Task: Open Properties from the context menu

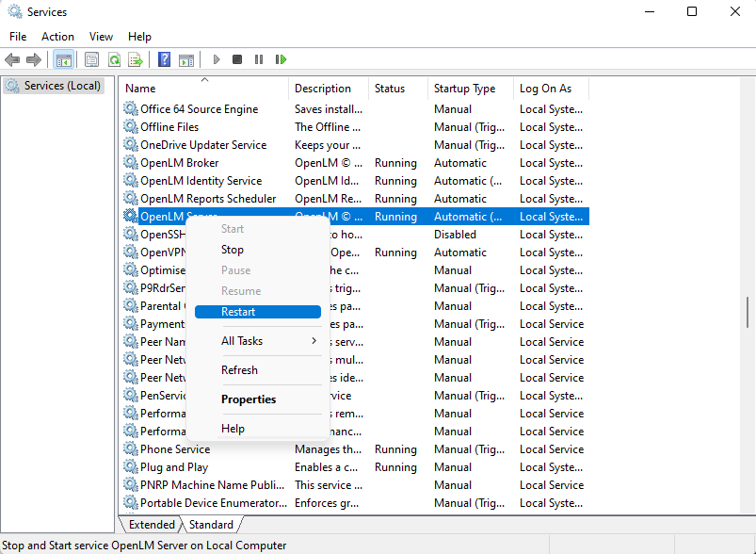Action: tap(249, 399)
